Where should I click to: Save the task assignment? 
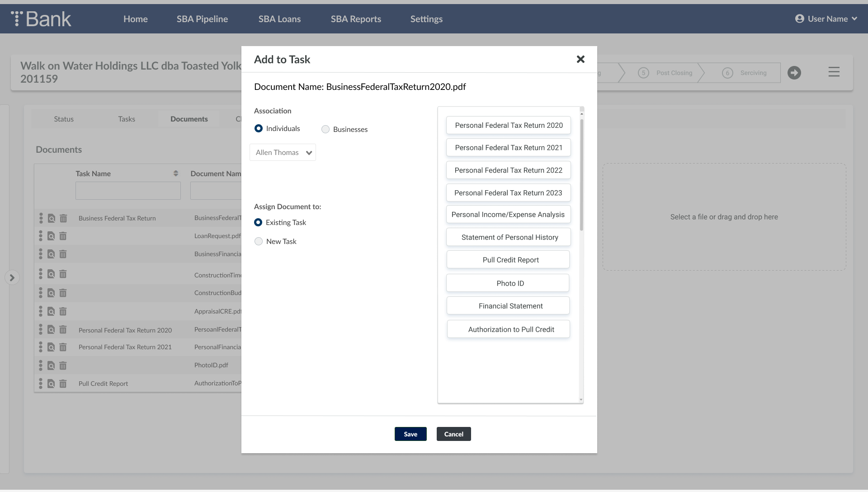[410, 434]
